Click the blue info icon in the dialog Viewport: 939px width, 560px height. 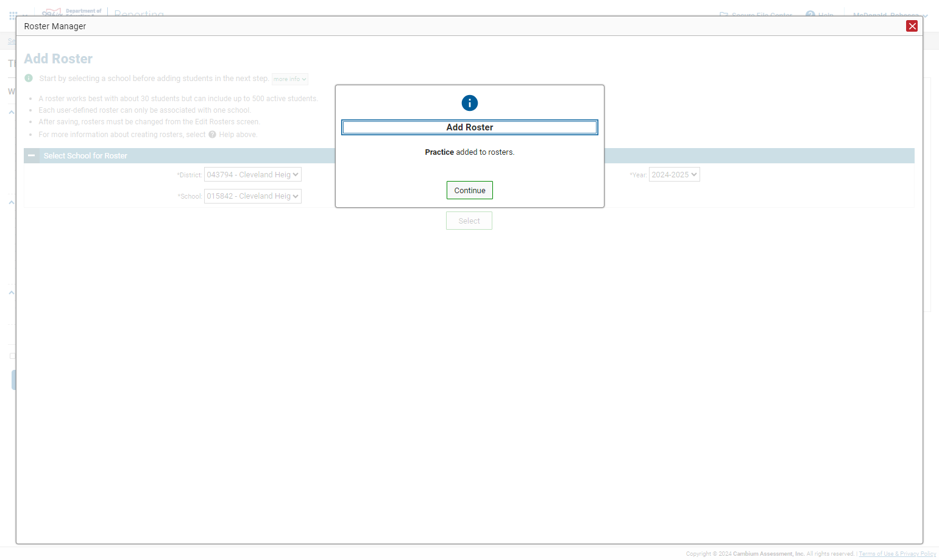click(x=469, y=103)
